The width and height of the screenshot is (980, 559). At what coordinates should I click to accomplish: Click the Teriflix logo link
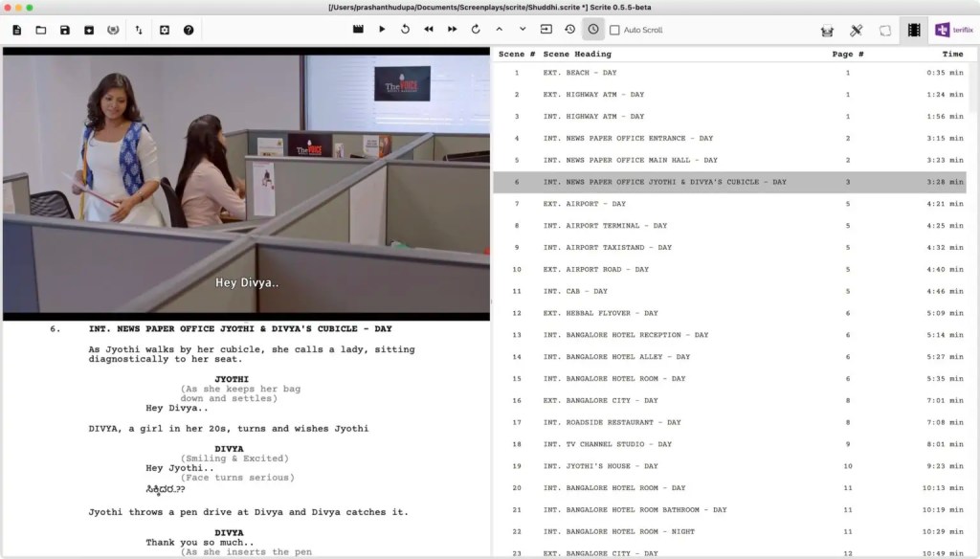[x=954, y=30]
